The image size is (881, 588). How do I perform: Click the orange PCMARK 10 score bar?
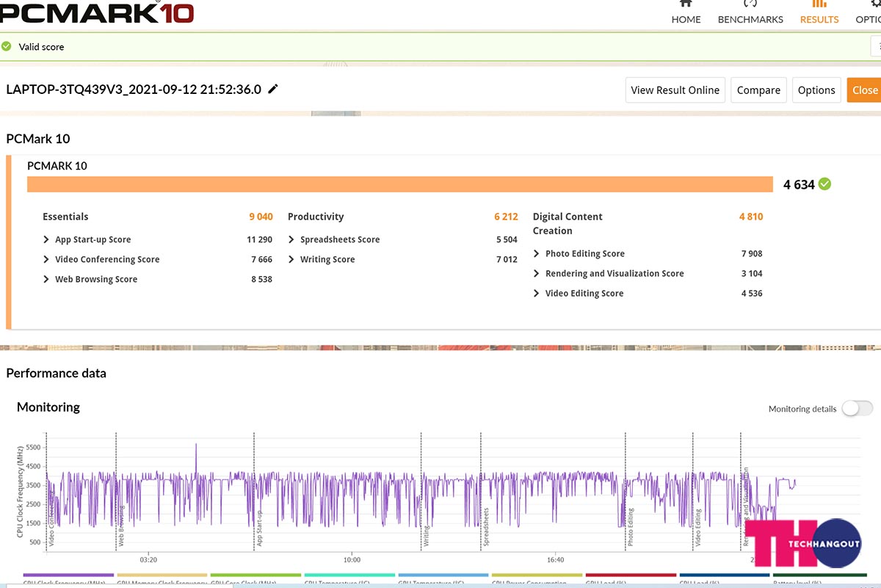tap(400, 184)
